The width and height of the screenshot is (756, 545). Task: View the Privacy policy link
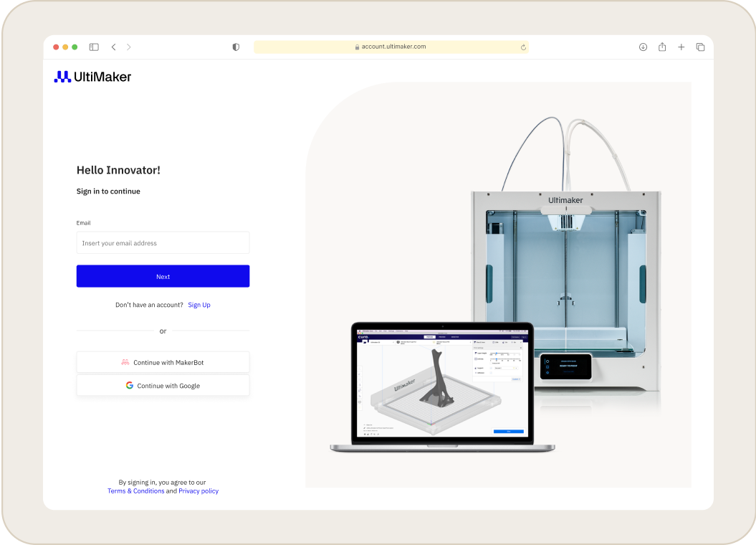(x=198, y=490)
